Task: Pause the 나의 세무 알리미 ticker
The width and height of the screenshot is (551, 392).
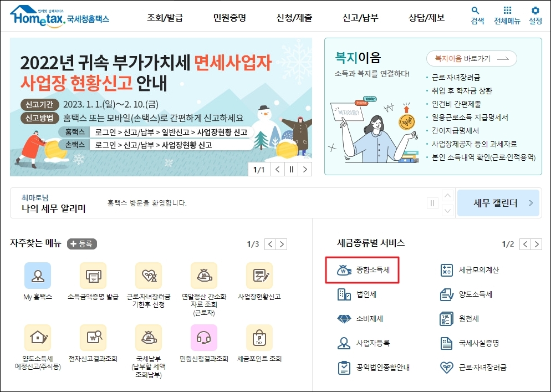Action: pyautogui.click(x=432, y=203)
